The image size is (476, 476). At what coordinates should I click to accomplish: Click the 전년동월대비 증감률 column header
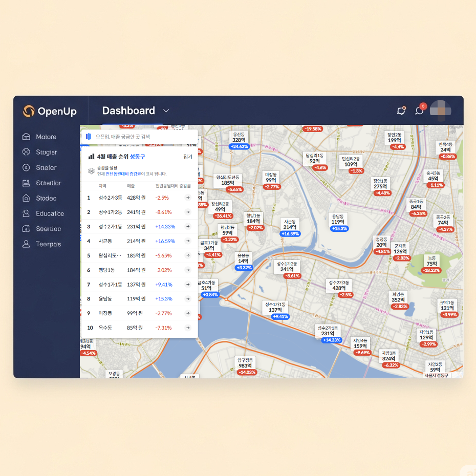[173, 186]
